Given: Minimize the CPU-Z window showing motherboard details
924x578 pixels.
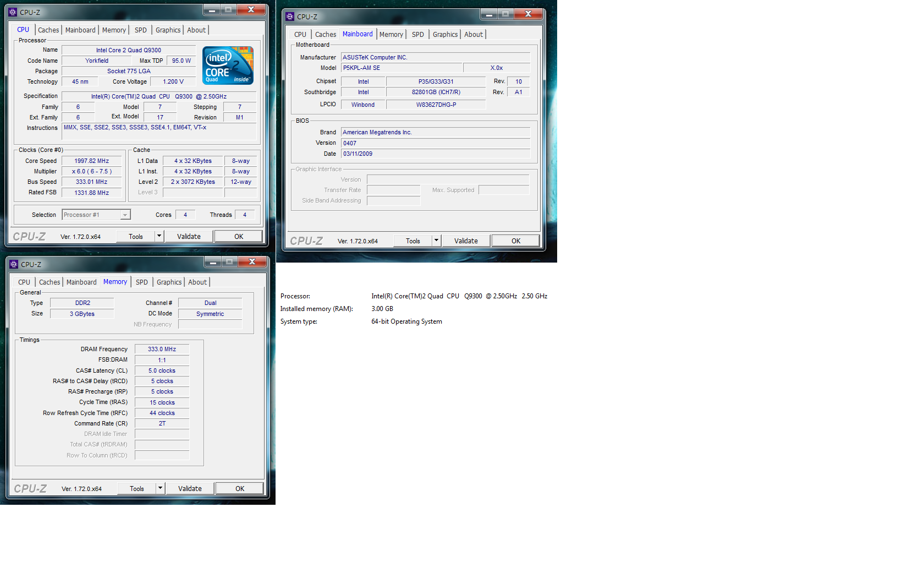Looking at the screenshot, I should (x=489, y=14).
